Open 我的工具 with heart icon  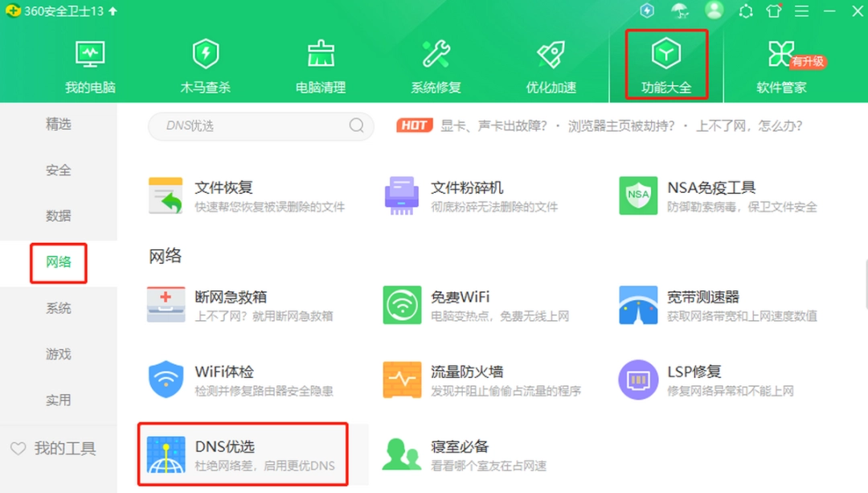(54, 448)
